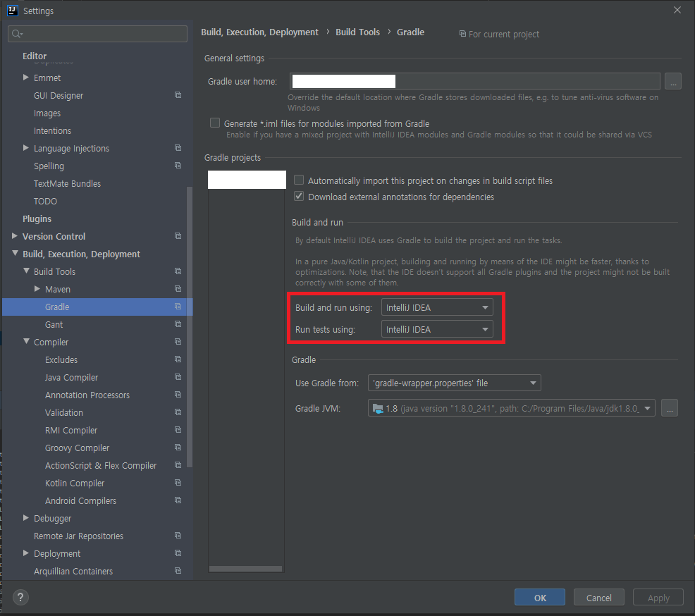Expand the Version Control node
695x616 pixels.
(x=15, y=236)
